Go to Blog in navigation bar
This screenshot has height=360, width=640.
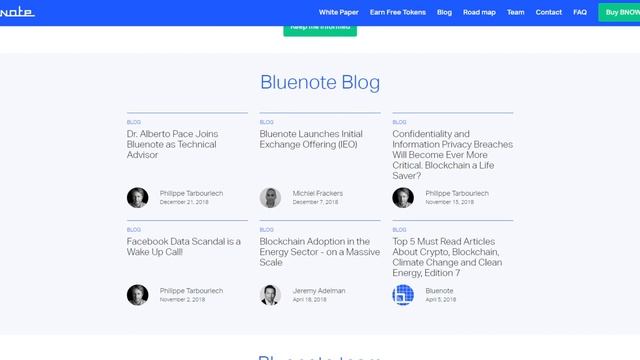444,12
